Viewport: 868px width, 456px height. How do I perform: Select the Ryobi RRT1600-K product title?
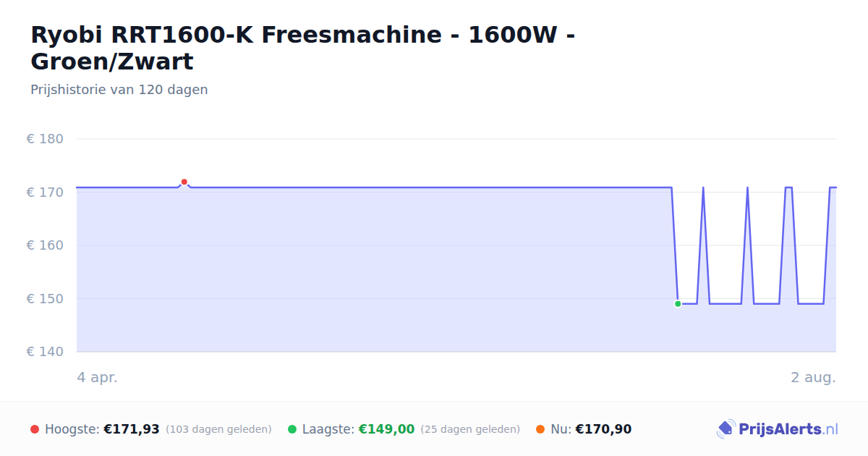click(303, 48)
